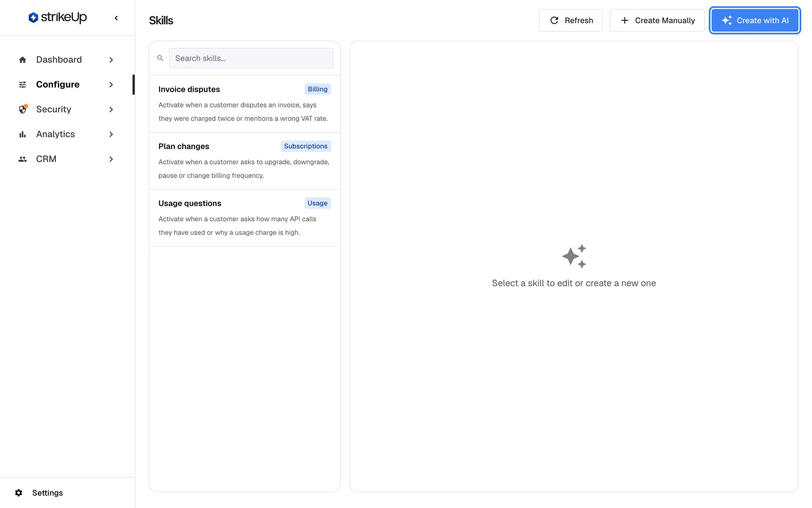Open the Configure menu item
The height and width of the screenshot is (508, 812).
[x=66, y=84]
